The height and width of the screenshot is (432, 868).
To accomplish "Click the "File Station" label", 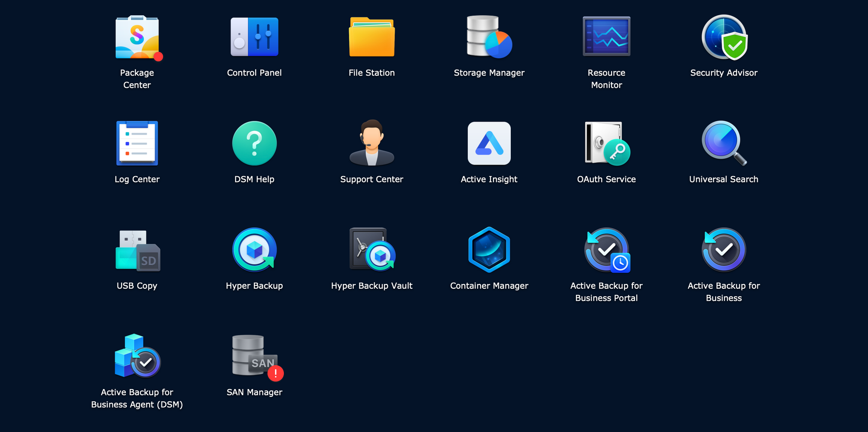I will click(x=372, y=73).
